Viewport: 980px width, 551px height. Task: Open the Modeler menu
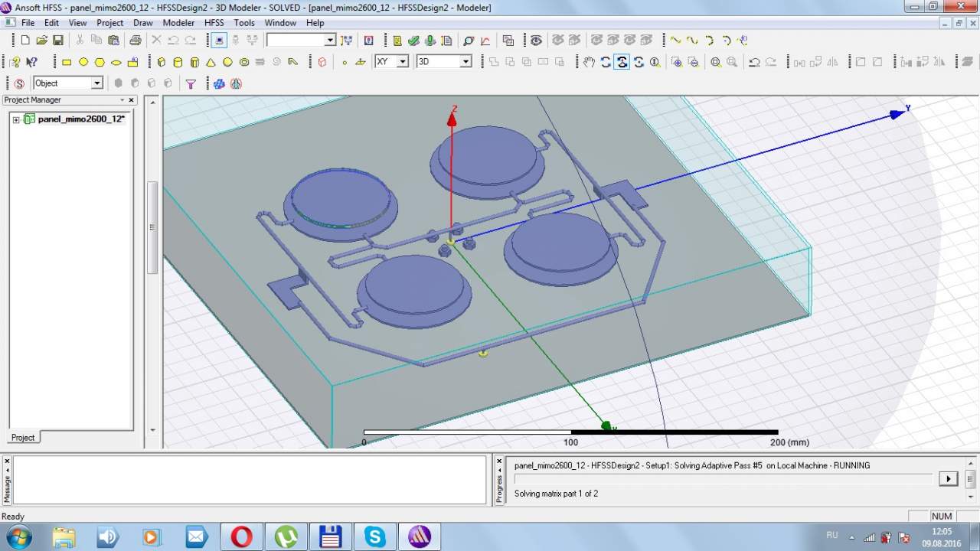178,23
